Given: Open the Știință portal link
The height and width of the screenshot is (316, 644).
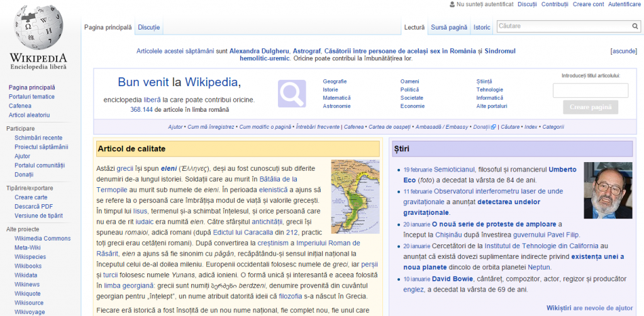Looking at the screenshot, I should 484,82.
